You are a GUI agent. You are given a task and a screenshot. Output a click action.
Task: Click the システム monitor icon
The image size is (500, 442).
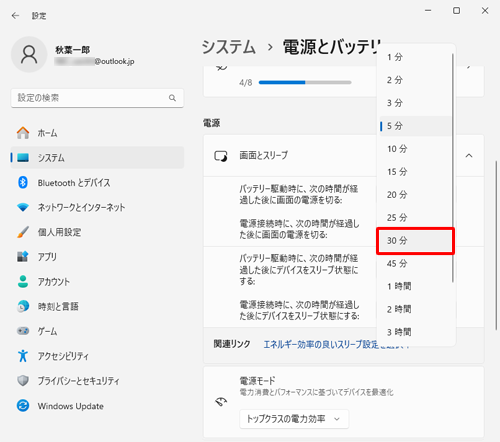23,157
